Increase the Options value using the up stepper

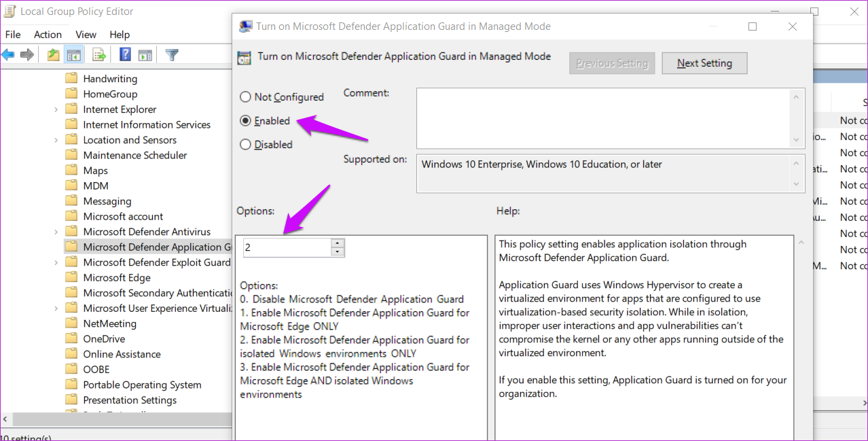338,243
